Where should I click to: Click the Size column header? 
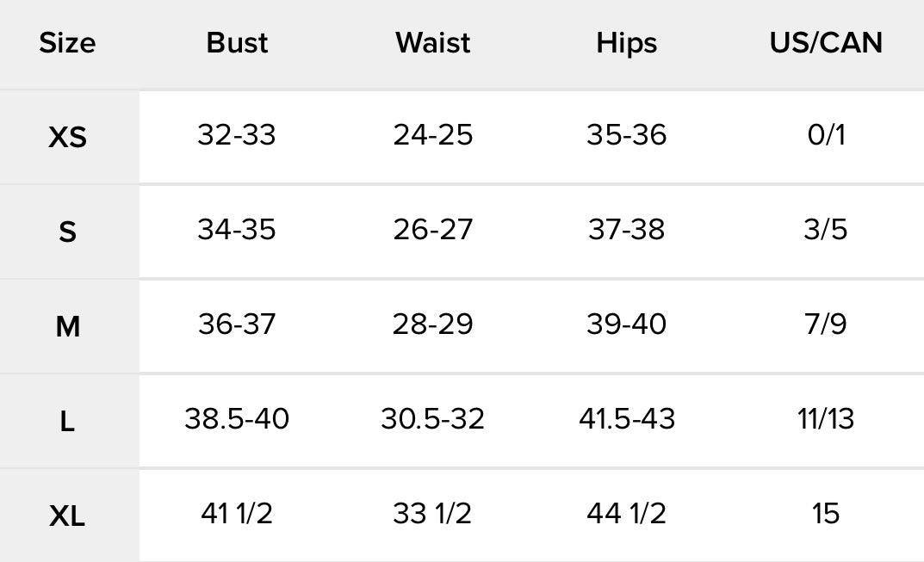coord(67,43)
